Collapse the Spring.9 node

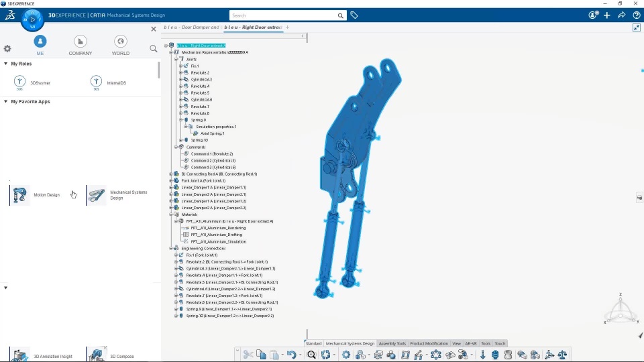(x=180, y=120)
